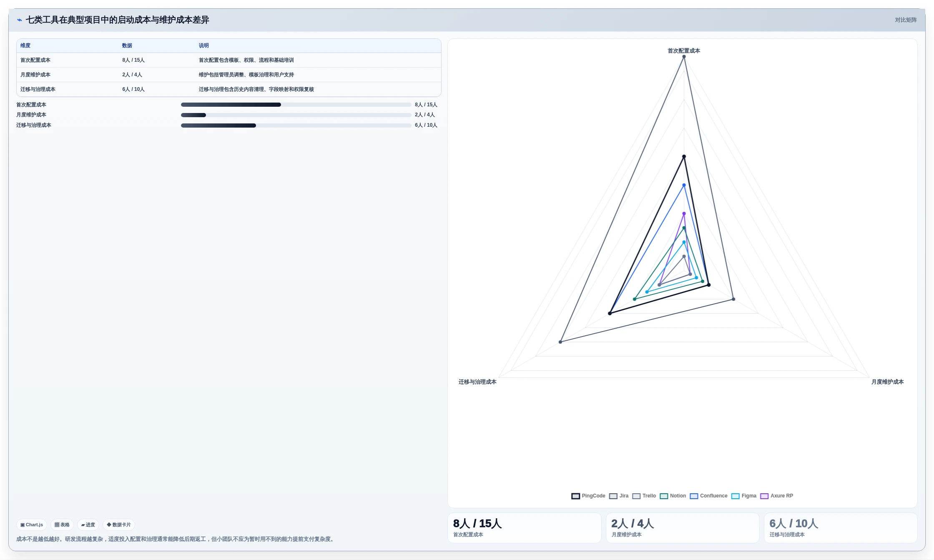Click the PingCode 首次配置成本 radar point

[684, 157]
